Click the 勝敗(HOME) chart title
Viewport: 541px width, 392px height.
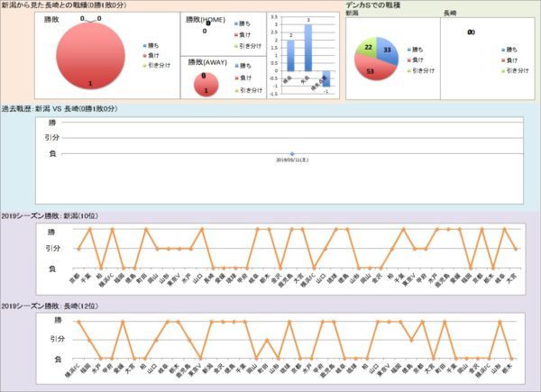[x=203, y=19]
